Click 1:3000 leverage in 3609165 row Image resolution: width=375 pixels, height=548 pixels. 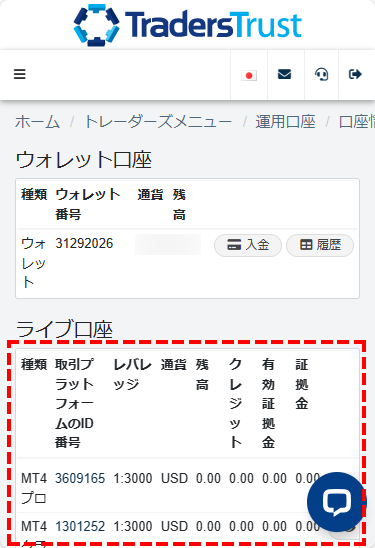[133, 478]
